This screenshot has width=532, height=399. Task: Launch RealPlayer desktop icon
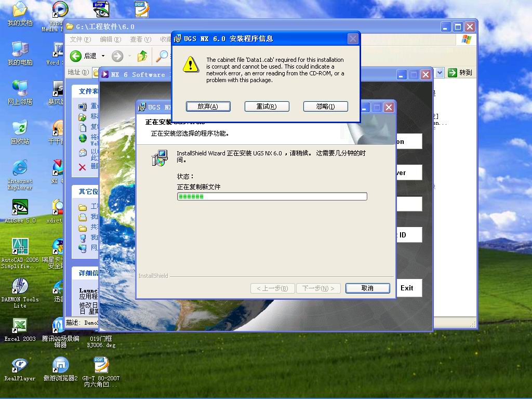[x=20, y=369]
